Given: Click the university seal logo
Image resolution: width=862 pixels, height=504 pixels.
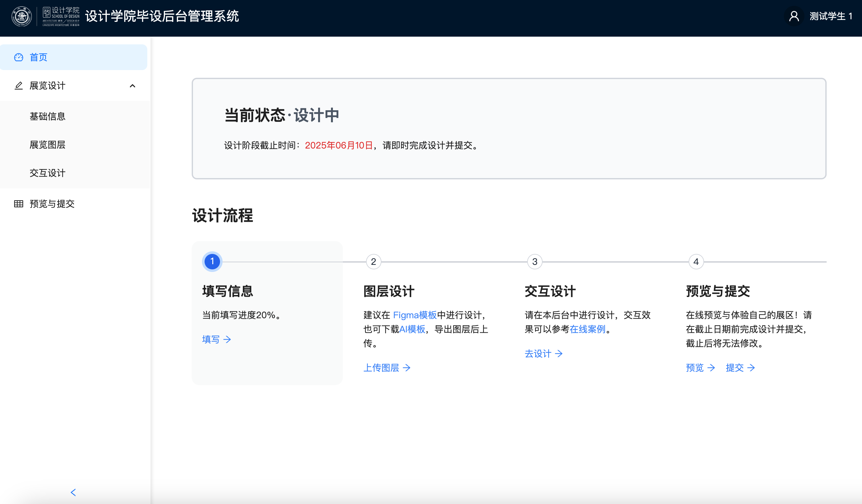Looking at the screenshot, I should point(22,16).
